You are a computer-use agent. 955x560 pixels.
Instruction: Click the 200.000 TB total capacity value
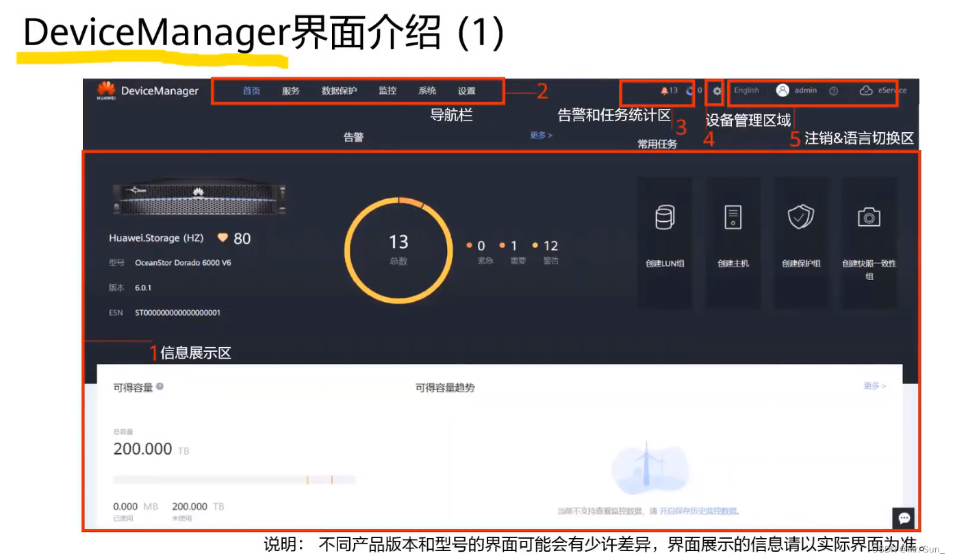pyautogui.click(x=151, y=450)
